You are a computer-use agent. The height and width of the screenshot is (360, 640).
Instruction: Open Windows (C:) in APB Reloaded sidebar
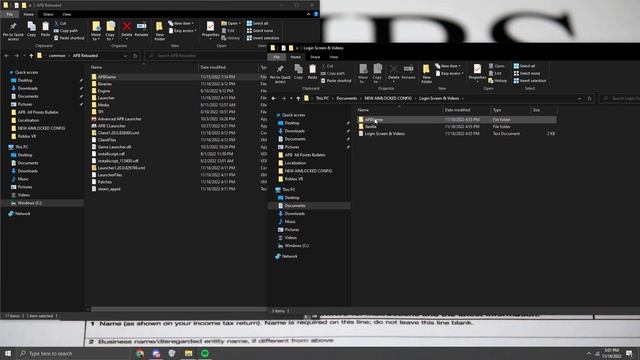(x=29, y=203)
